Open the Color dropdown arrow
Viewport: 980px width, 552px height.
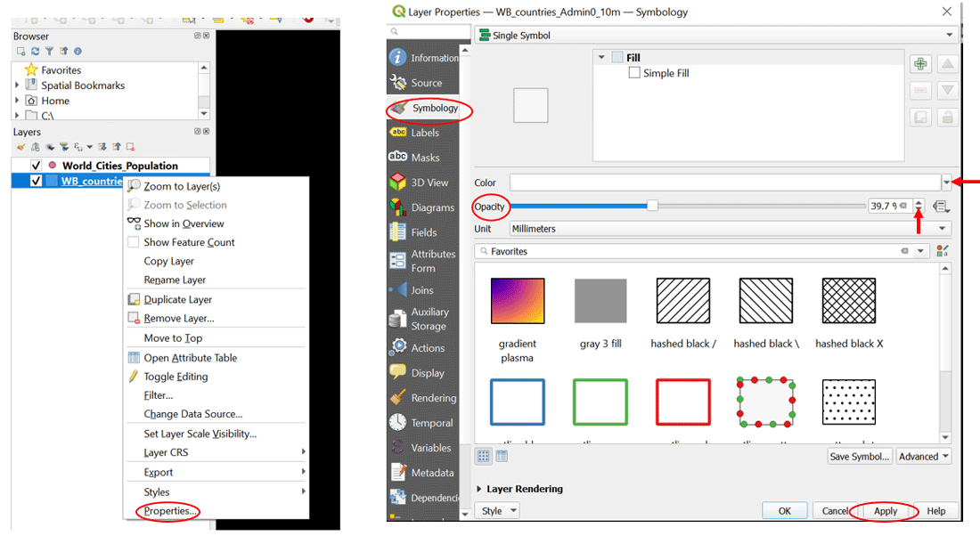[x=947, y=183]
